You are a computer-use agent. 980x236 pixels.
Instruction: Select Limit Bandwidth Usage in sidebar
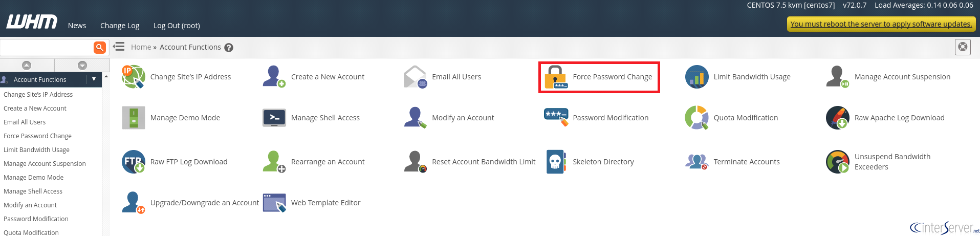[36, 149]
